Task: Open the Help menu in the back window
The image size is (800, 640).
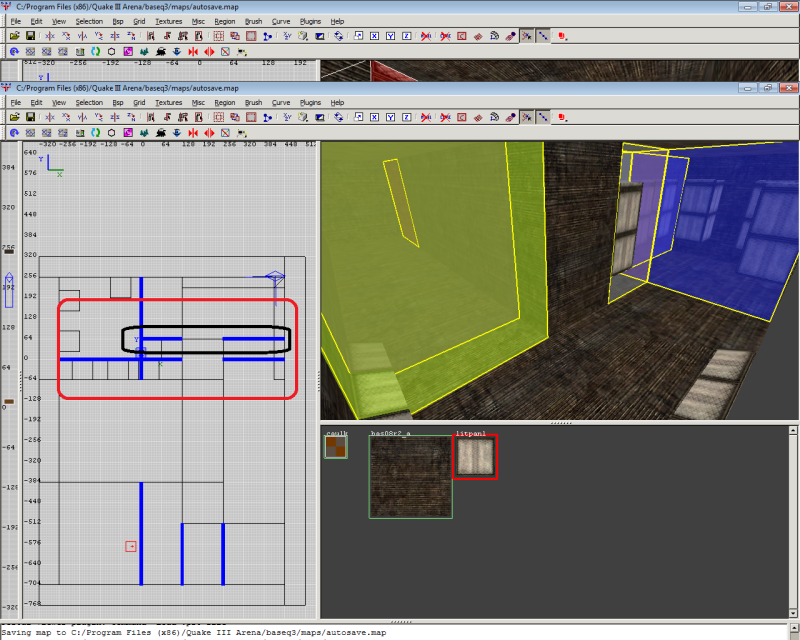Action: 337,21
